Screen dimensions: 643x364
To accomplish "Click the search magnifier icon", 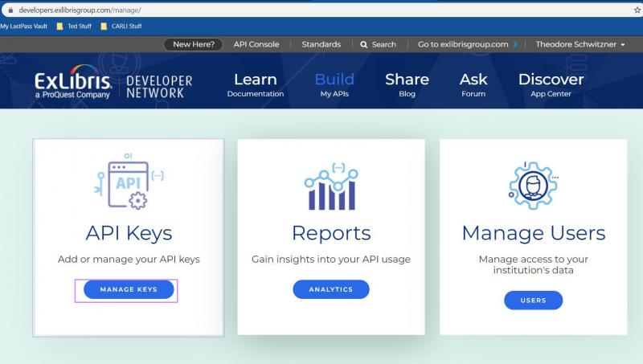I will (364, 45).
